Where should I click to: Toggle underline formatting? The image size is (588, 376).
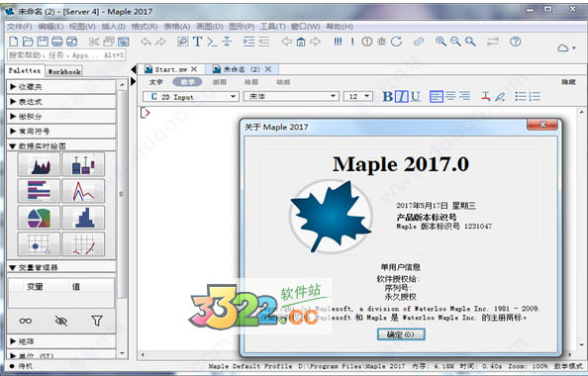pos(415,96)
